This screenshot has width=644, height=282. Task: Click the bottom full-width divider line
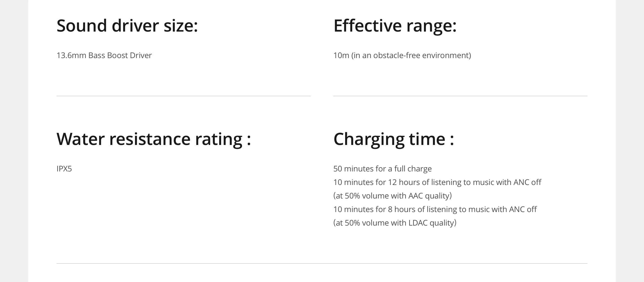coord(322,263)
